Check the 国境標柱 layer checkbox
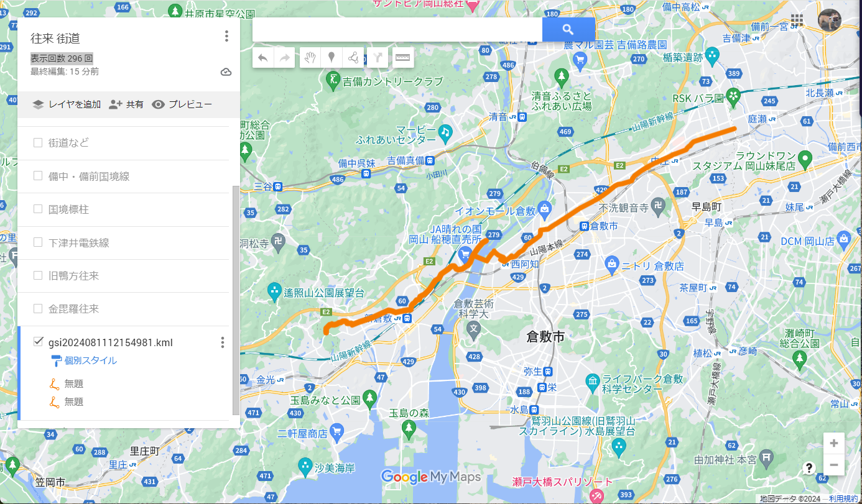The image size is (862, 504). tap(38, 209)
